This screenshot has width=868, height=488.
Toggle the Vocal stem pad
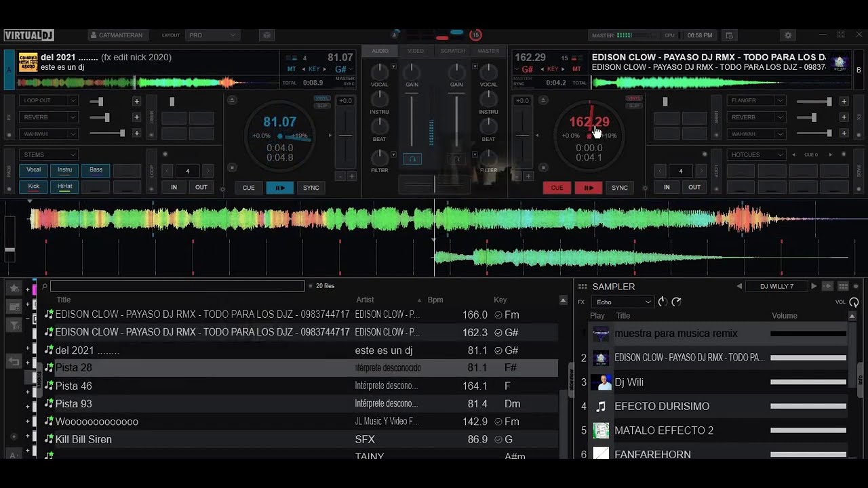pyautogui.click(x=33, y=170)
